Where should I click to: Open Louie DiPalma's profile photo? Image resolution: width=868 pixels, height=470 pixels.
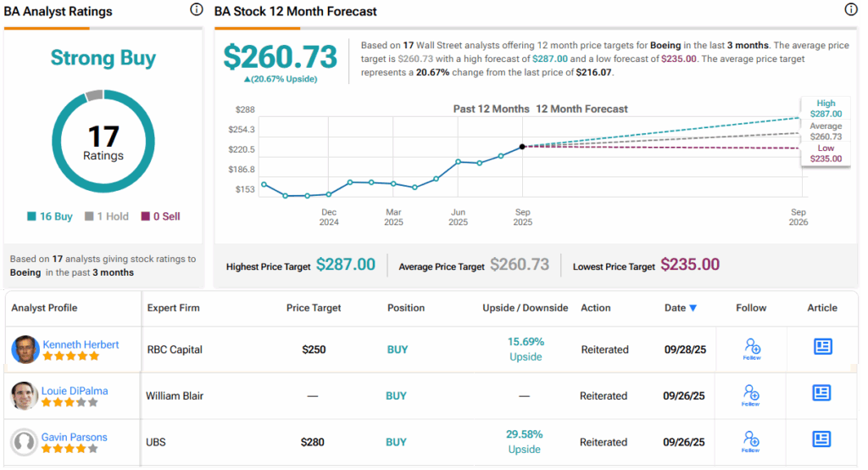coord(25,395)
